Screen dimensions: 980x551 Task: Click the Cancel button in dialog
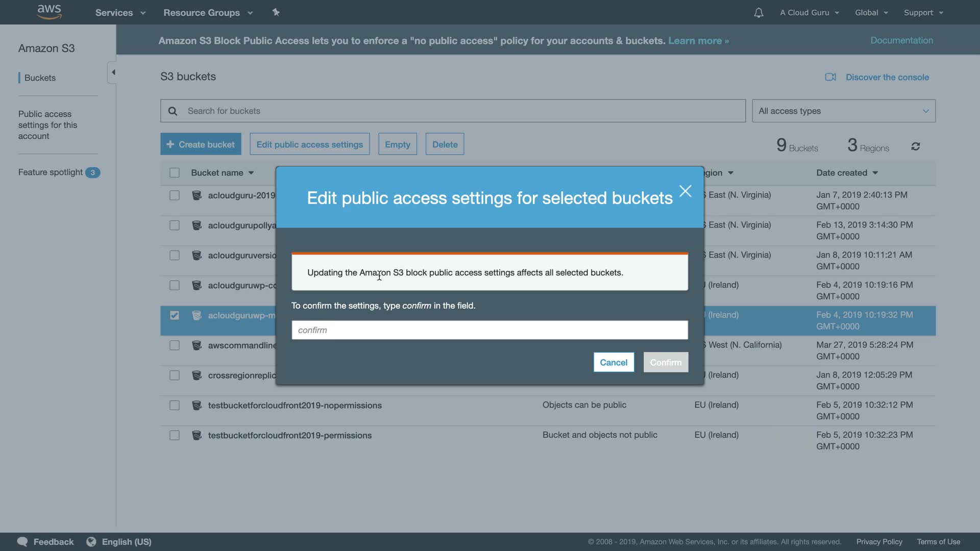pos(614,362)
